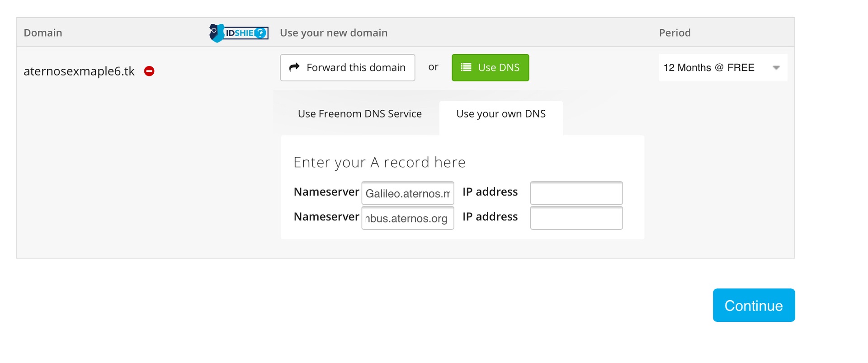Click the IDSHIELD question mark icon
Screen dimensions: 868x363
[x=260, y=33]
